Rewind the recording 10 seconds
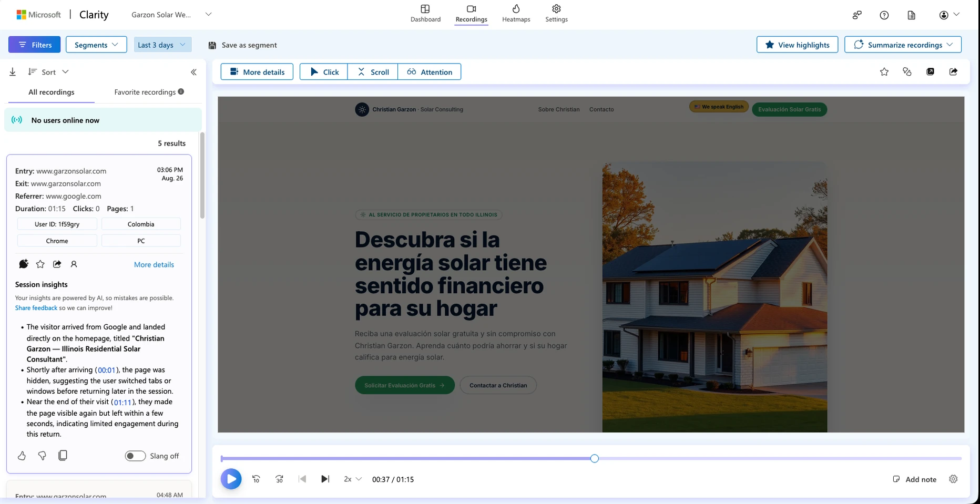 (256, 479)
